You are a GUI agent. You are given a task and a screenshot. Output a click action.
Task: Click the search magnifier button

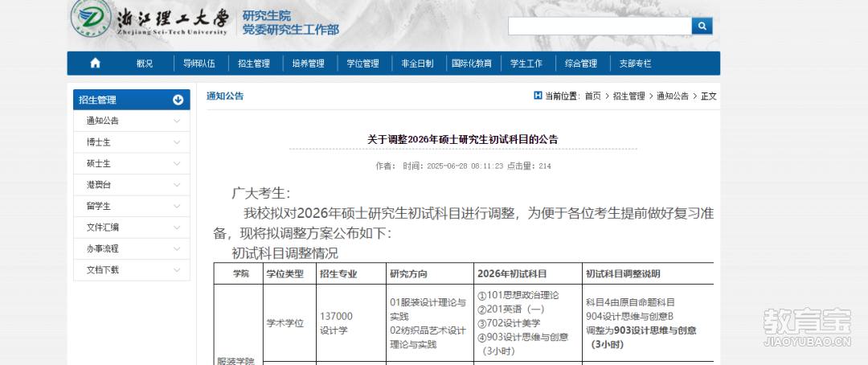pos(702,27)
